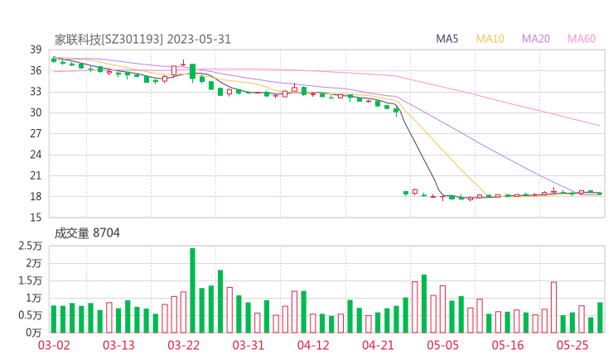The width and height of the screenshot is (613, 364).
Task: Click the MA20 legend label
Action: pyautogui.click(x=536, y=39)
